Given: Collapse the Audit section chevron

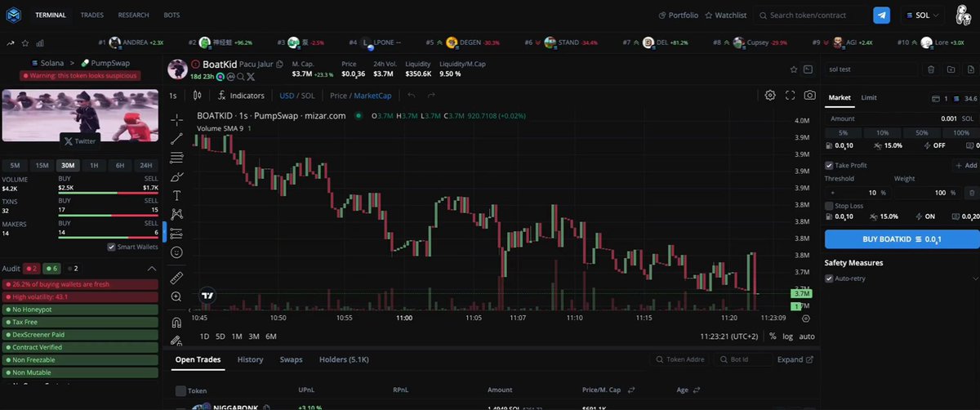Looking at the screenshot, I should 151,268.
